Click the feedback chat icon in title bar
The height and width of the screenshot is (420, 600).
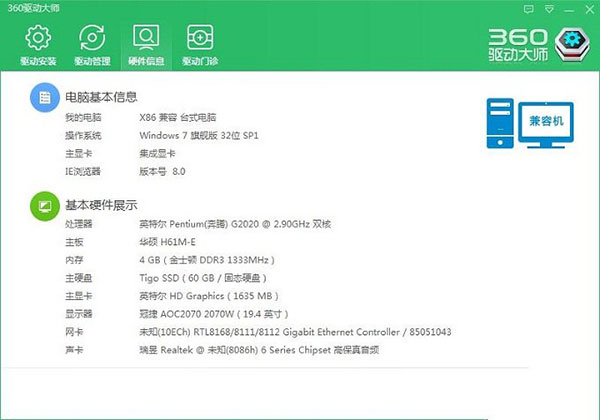[528, 9]
